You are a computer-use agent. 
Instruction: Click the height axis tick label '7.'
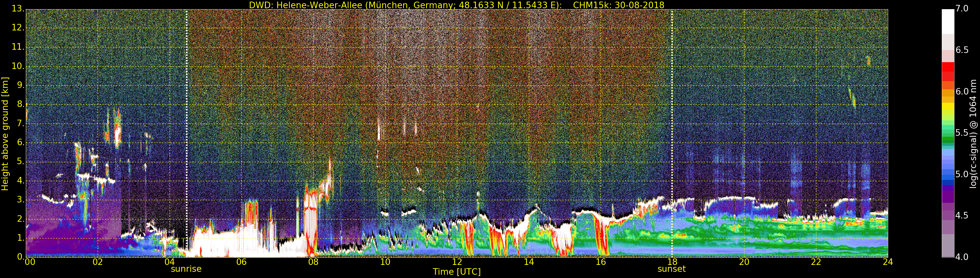coord(21,123)
